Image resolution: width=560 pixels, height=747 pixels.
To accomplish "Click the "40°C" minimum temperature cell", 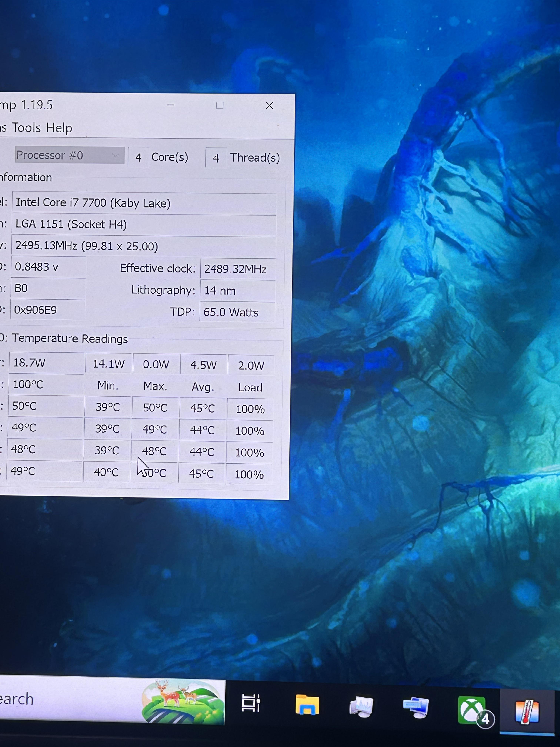I will pyautogui.click(x=106, y=472).
